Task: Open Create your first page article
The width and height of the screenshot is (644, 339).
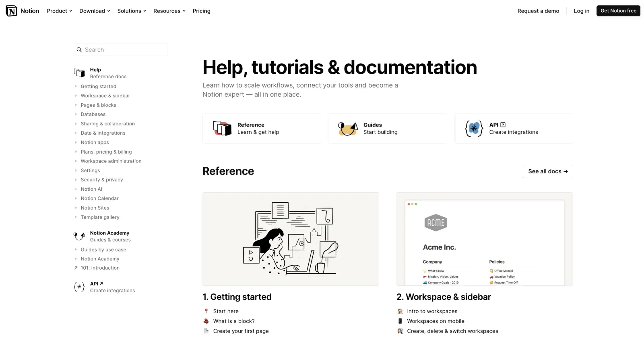Action: [241, 331]
